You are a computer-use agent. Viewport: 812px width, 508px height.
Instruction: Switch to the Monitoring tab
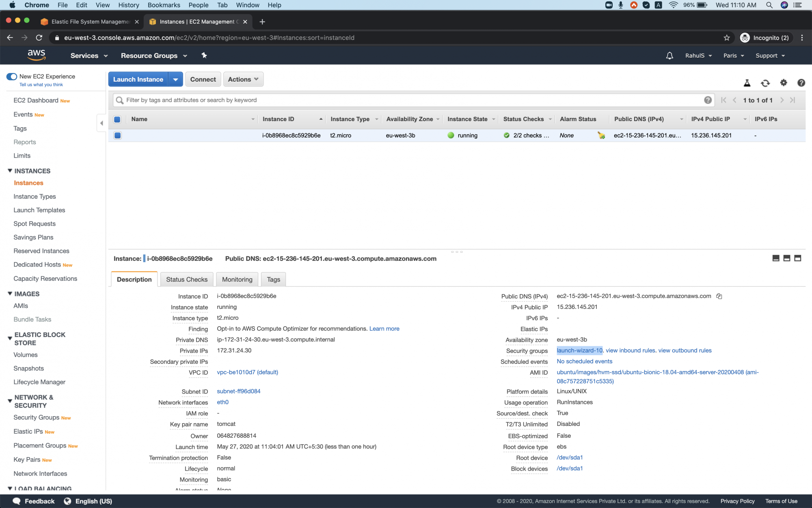click(237, 279)
